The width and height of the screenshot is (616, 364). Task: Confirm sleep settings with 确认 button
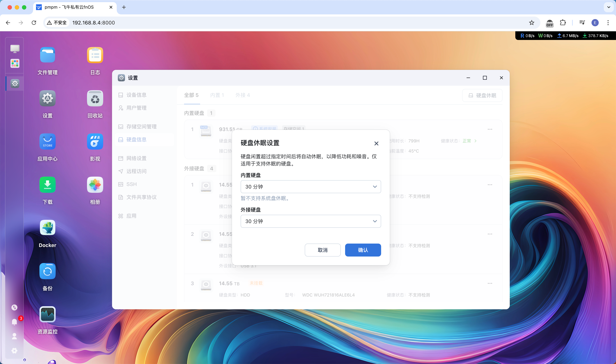coord(363,250)
